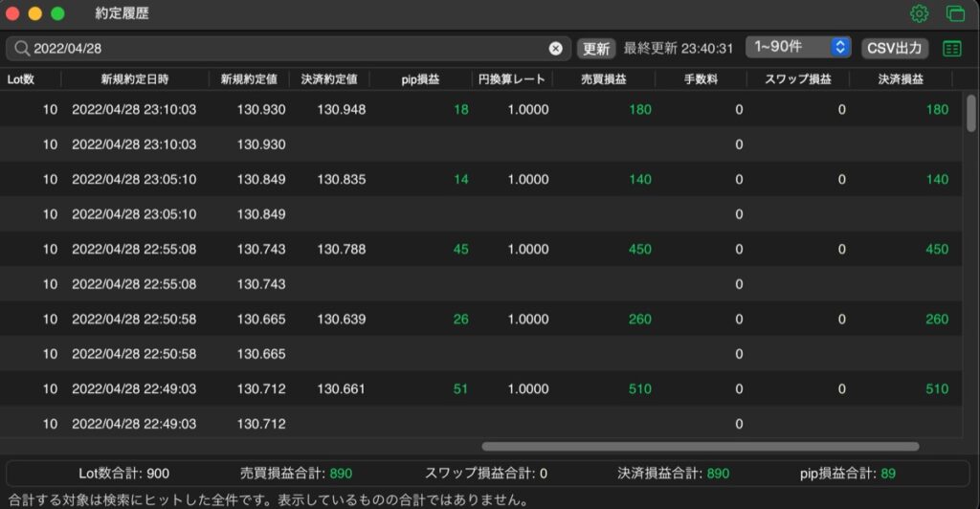
Task: Click the window layout icon beside gear
Action: click(x=955, y=13)
